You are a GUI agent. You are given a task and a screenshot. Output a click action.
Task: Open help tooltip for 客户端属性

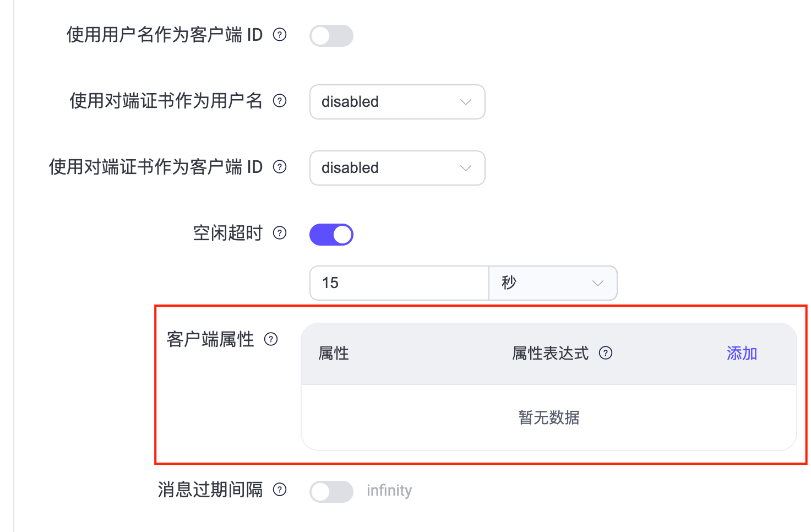[x=270, y=340]
